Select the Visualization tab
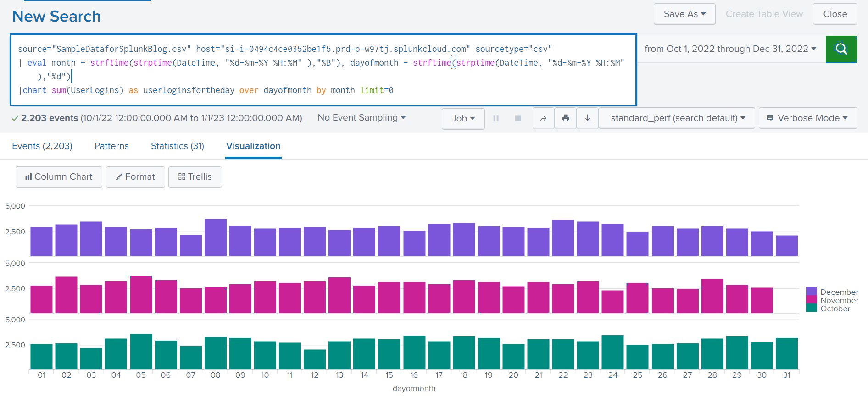Image resolution: width=868 pixels, height=397 pixels. point(253,146)
